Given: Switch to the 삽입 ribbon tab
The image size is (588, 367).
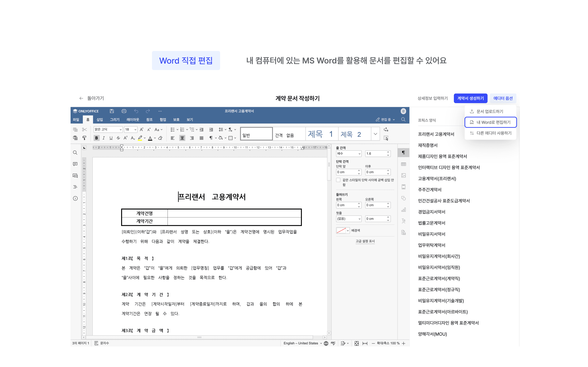Looking at the screenshot, I should pyautogui.click(x=100, y=119).
